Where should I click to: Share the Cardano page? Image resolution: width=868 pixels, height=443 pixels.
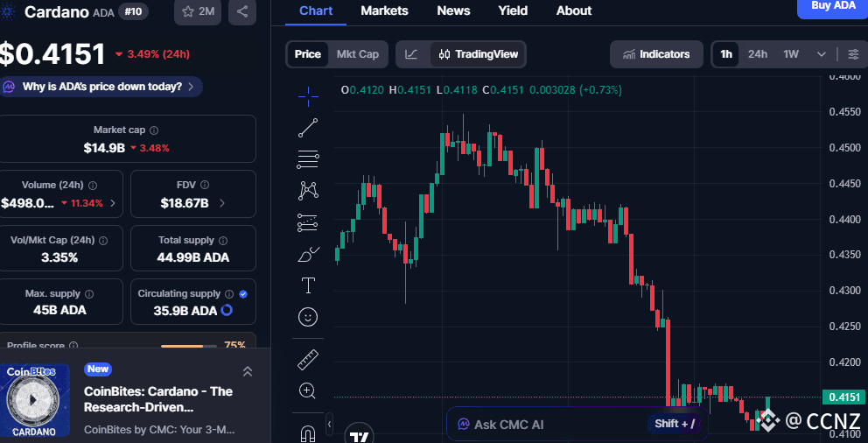tap(241, 11)
